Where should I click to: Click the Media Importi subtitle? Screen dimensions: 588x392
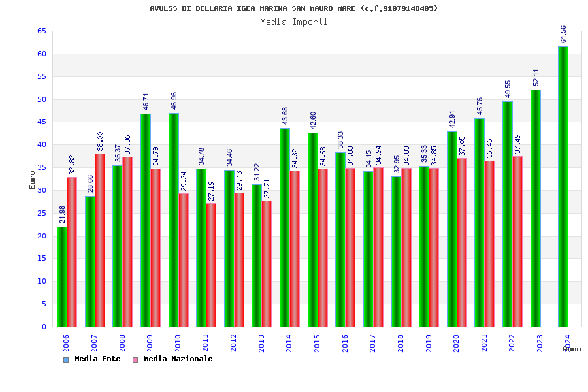pos(293,22)
